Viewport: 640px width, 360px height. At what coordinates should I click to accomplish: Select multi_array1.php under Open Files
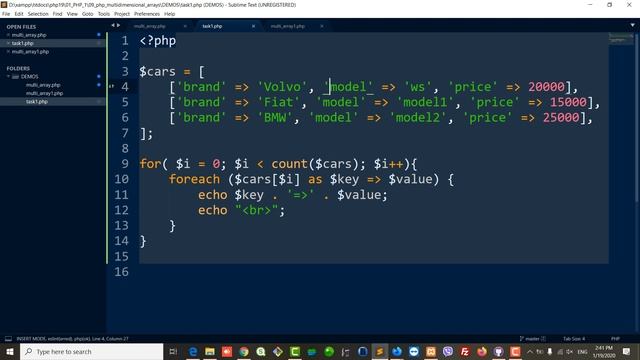[30, 52]
